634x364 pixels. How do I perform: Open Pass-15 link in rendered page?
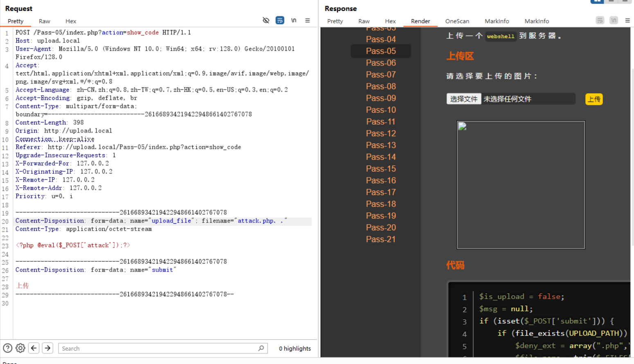coord(381,169)
